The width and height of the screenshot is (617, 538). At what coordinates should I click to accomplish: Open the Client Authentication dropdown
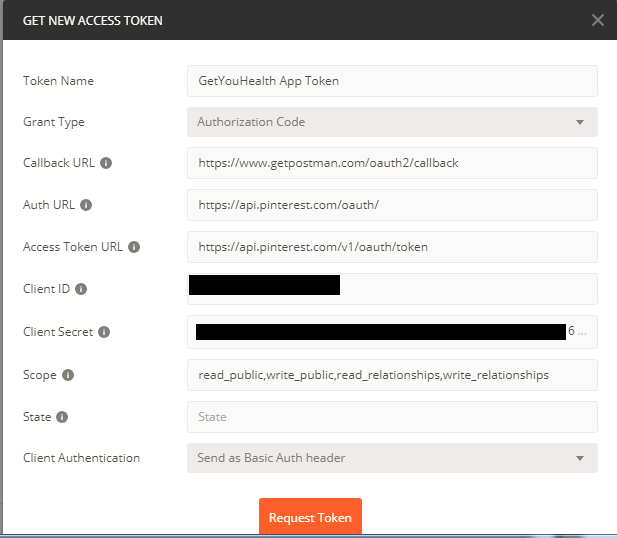392,458
